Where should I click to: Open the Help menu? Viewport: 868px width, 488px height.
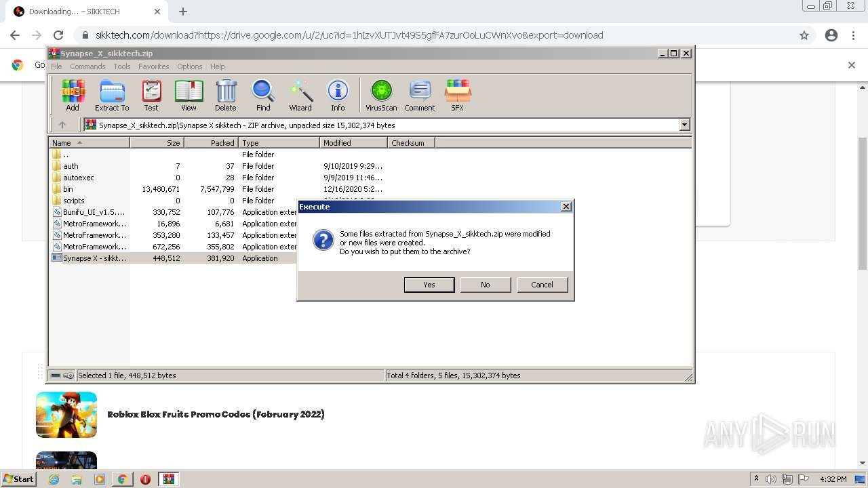pyautogui.click(x=217, y=66)
